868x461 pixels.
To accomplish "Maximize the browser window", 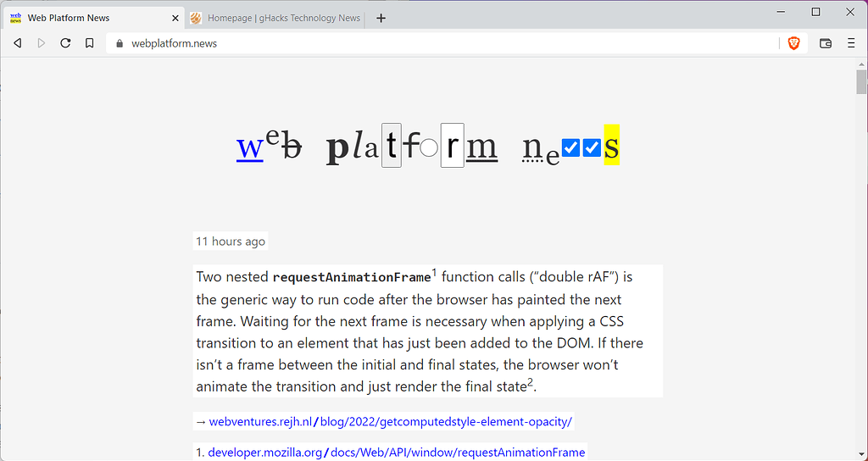I will (x=815, y=12).
